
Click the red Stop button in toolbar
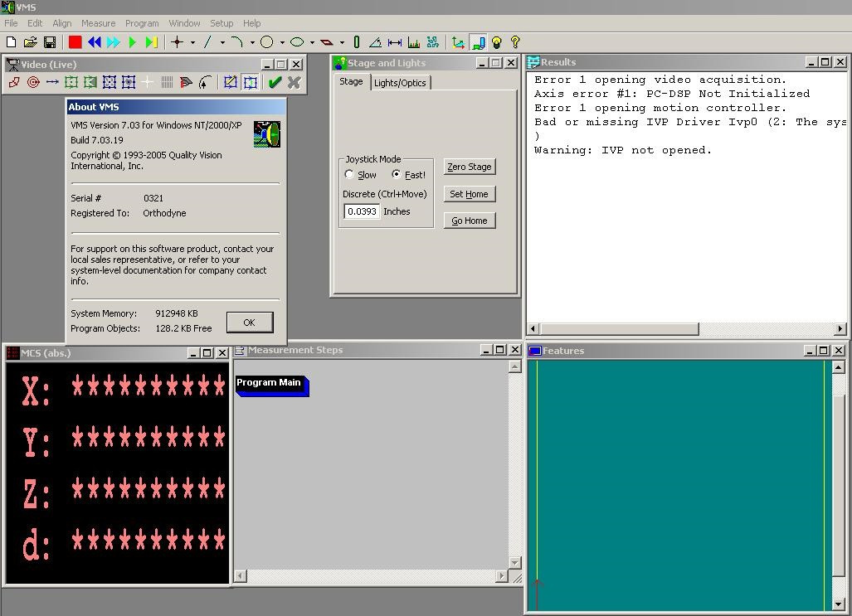[75, 42]
